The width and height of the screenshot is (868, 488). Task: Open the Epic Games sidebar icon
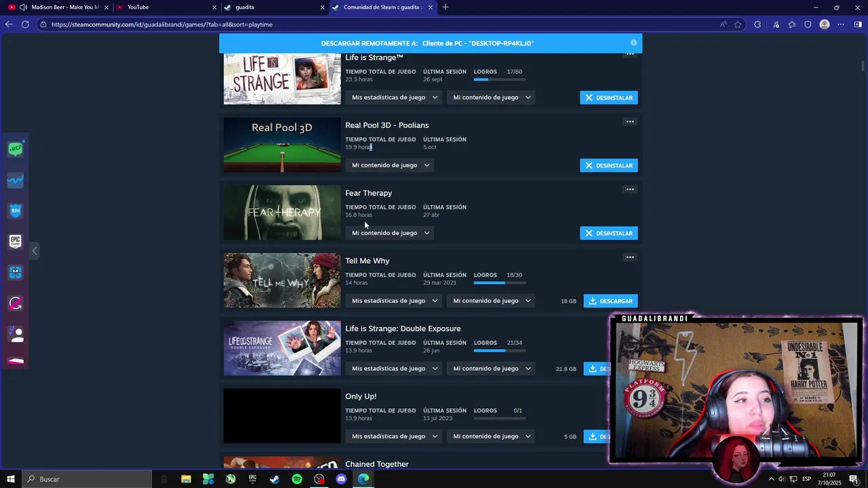click(16, 241)
